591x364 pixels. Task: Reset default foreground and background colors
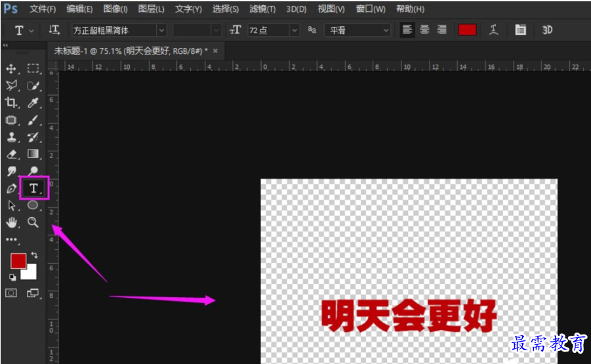[12, 277]
